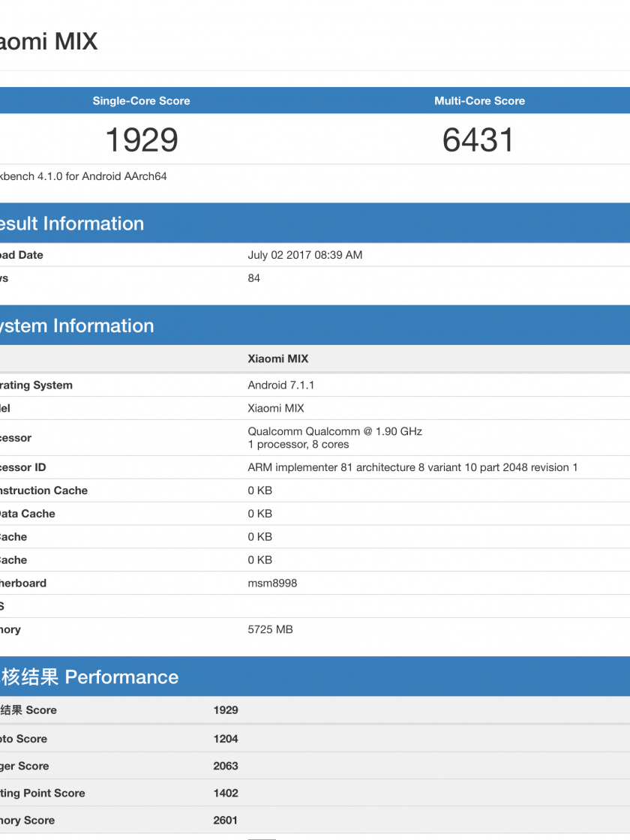Screen dimensions: 630x840
Task: Select the Single-Core Score header
Action: point(141,100)
